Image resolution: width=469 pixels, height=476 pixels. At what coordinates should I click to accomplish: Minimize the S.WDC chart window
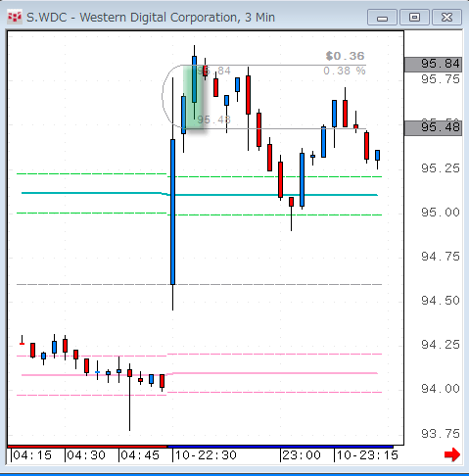pos(382,18)
